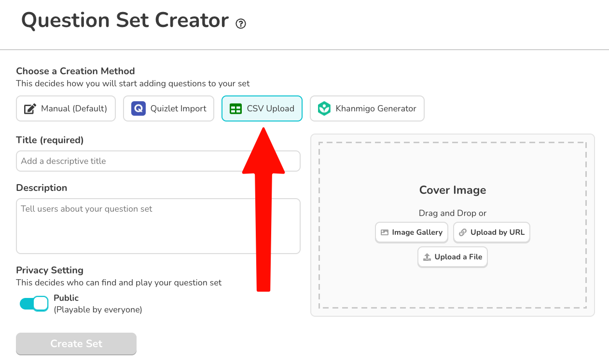Click the Create Set button

pyautogui.click(x=76, y=344)
